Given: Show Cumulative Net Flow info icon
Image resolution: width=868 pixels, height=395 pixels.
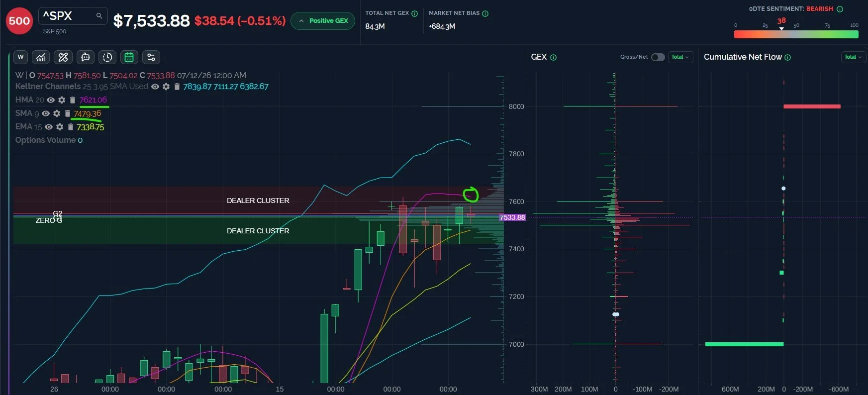Looking at the screenshot, I should (787, 58).
